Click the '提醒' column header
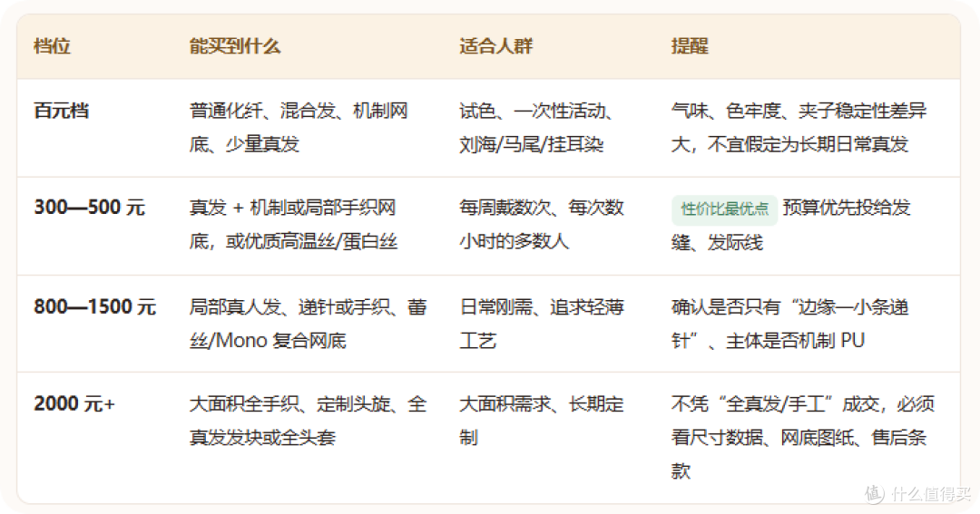Image resolution: width=980 pixels, height=514 pixels. click(690, 46)
